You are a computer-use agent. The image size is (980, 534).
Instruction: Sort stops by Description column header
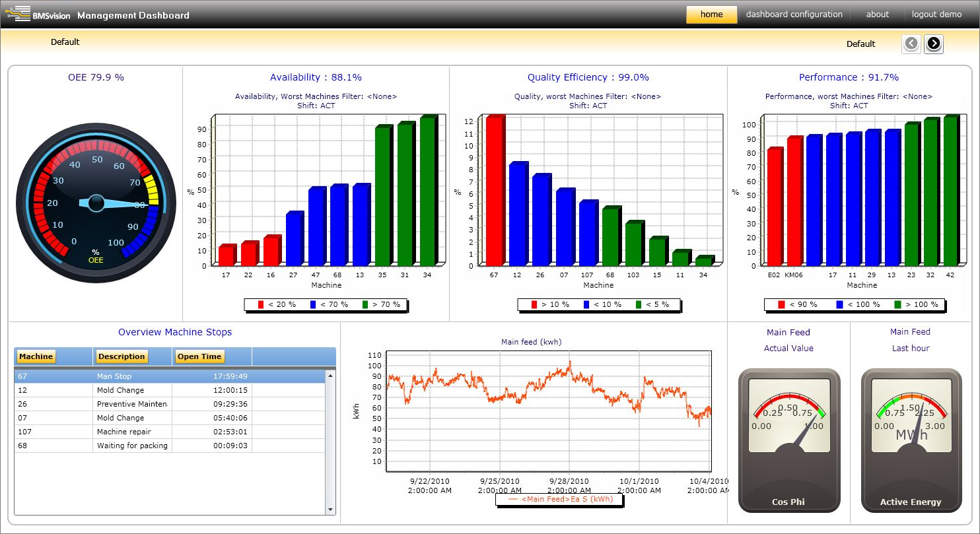(x=122, y=356)
